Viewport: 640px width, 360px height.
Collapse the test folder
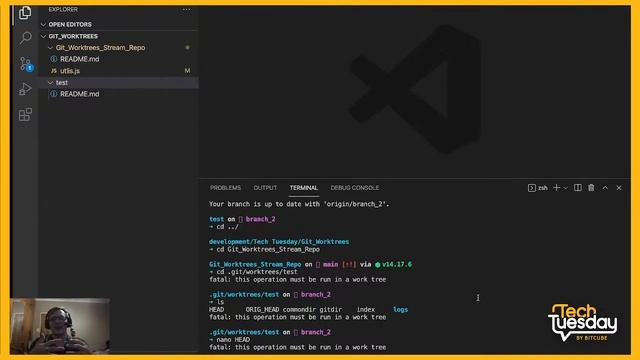click(51, 82)
